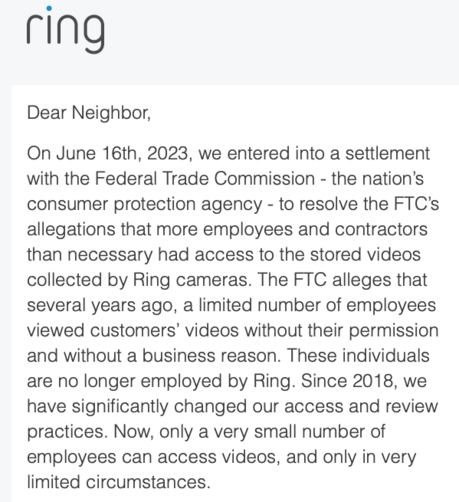Click the "Dear Neighbor," greeting line
This screenshot has height=502, width=459.
point(89,113)
